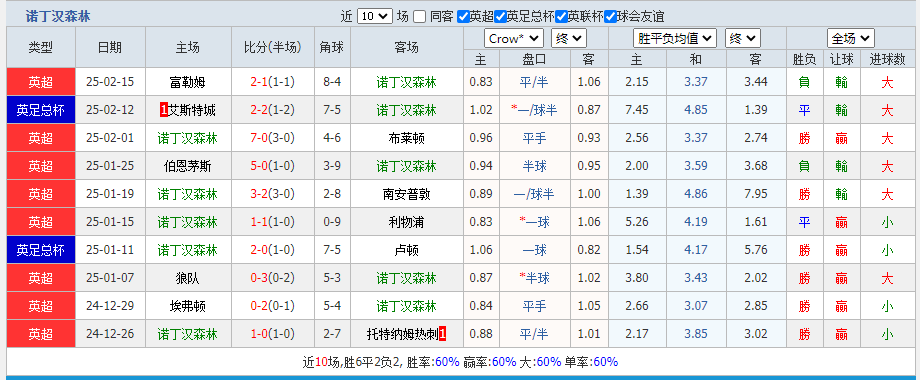Image resolution: width=920 pixels, height=380 pixels.
Task: Click the 5-0(1-0) score at 伯恩茅斯
Action: [272, 167]
